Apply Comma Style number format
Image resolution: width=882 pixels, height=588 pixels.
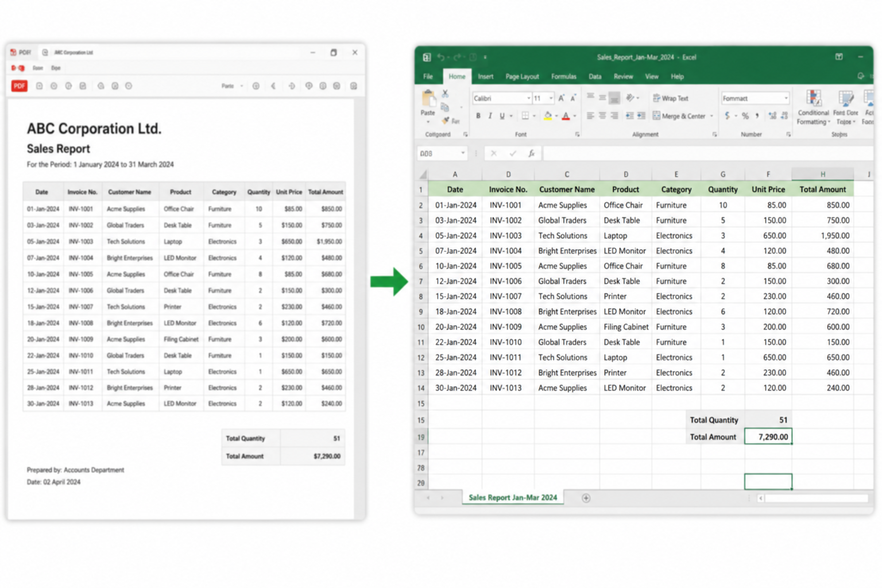[x=757, y=116]
